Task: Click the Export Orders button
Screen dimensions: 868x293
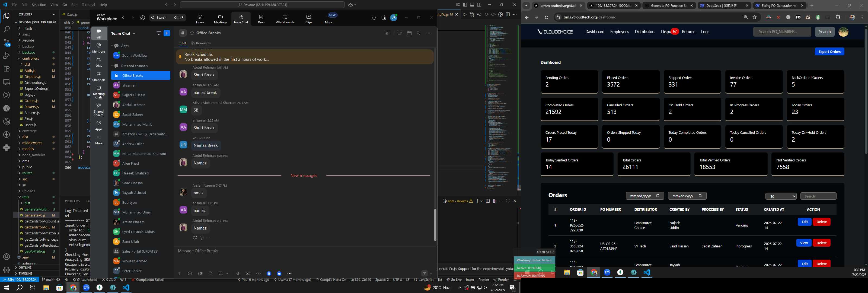Action: pos(829,52)
